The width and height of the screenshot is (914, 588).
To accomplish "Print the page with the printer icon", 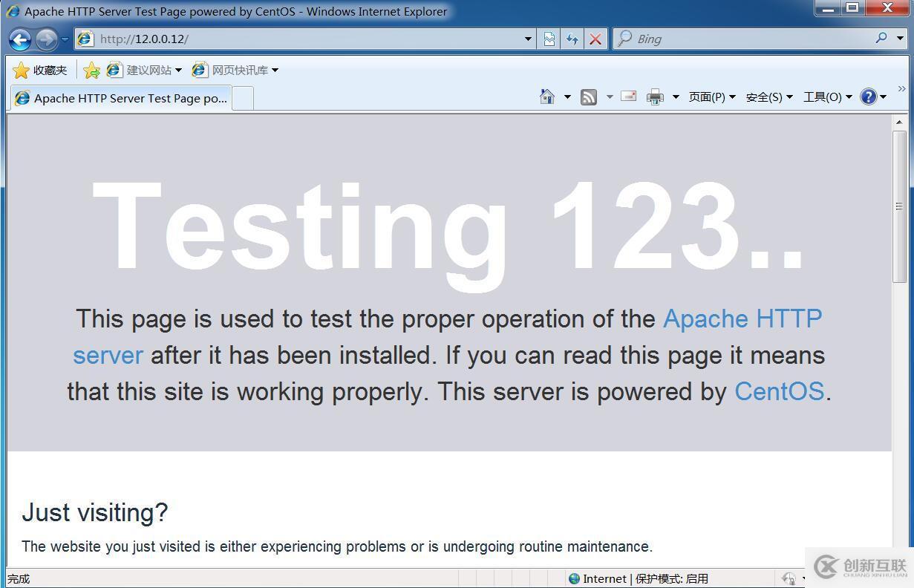I will point(655,97).
